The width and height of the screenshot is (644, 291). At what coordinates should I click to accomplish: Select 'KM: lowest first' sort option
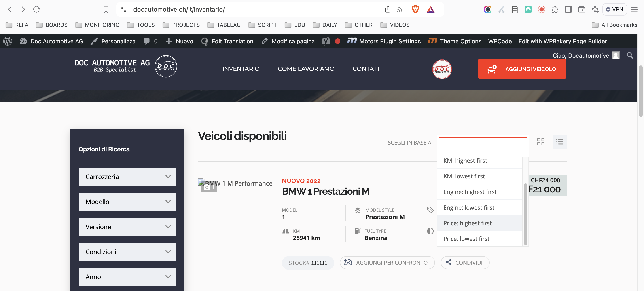pyautogui.click(x=479, y=176)
